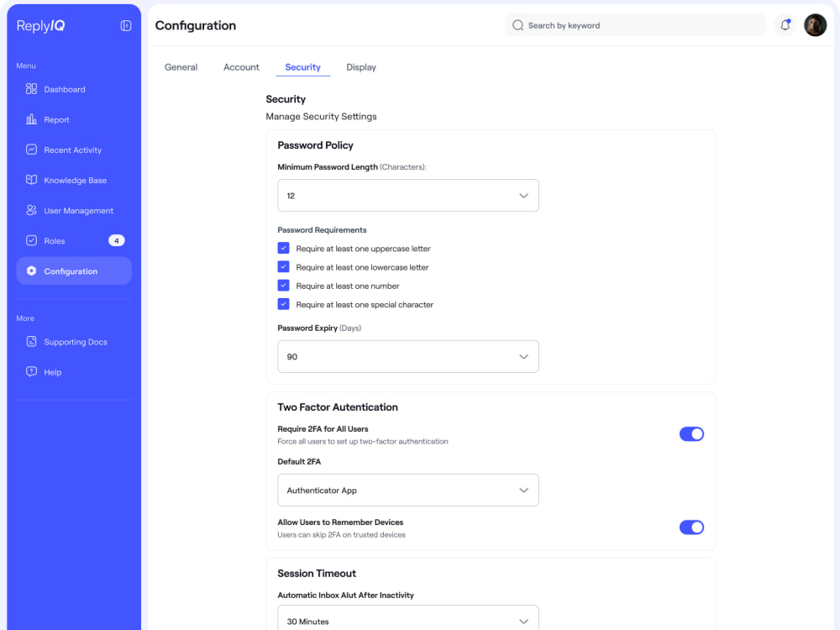Click the Dashboard grid icon
The image size is (840, 630).
coord(32,89)
